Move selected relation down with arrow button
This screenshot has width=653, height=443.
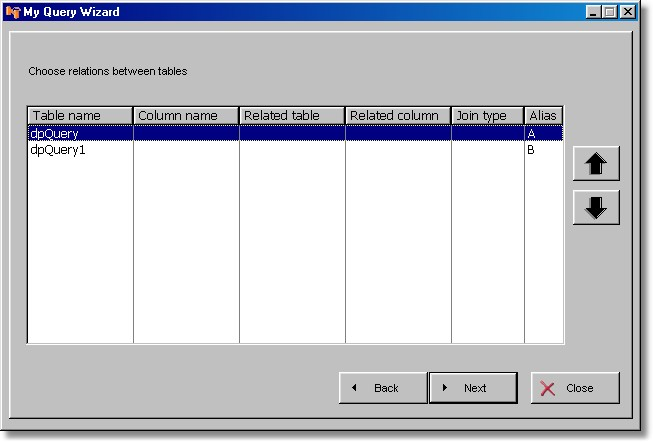(596, 207)
